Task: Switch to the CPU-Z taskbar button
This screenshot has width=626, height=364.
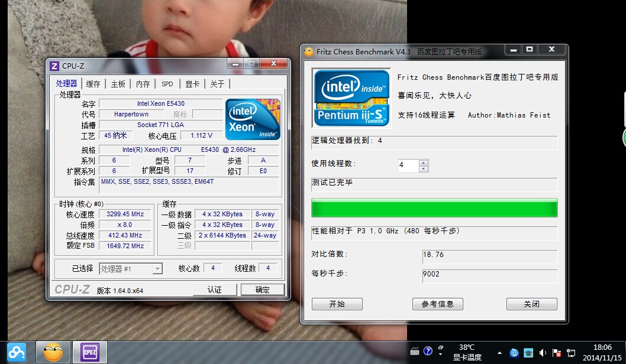Action: 90,352
